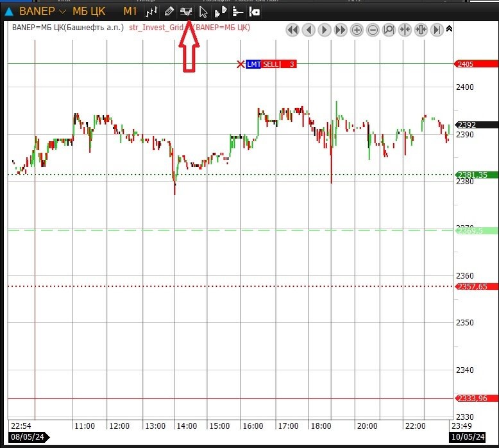The width and height of the screenshot is (499, 448).
Task: Click the 14:00 time axis label
Action: 187,426
